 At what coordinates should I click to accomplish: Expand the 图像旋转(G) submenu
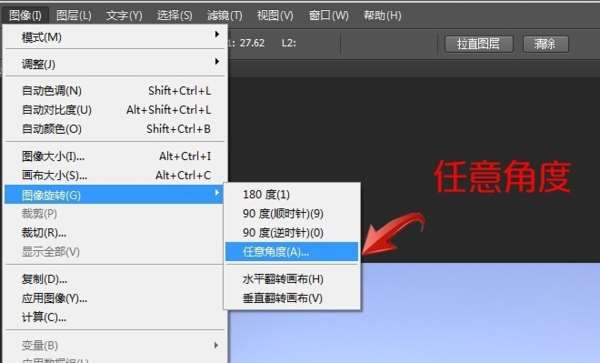click(114, 195)
